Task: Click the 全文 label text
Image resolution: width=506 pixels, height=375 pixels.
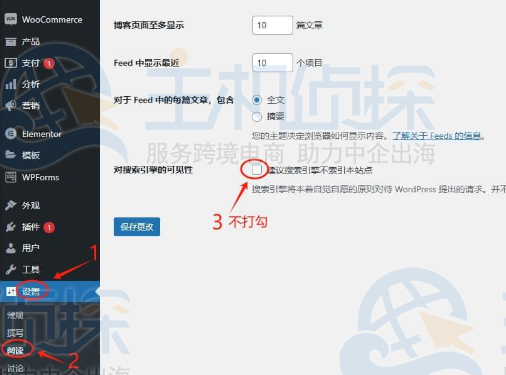Action: (x=275, y=100)
